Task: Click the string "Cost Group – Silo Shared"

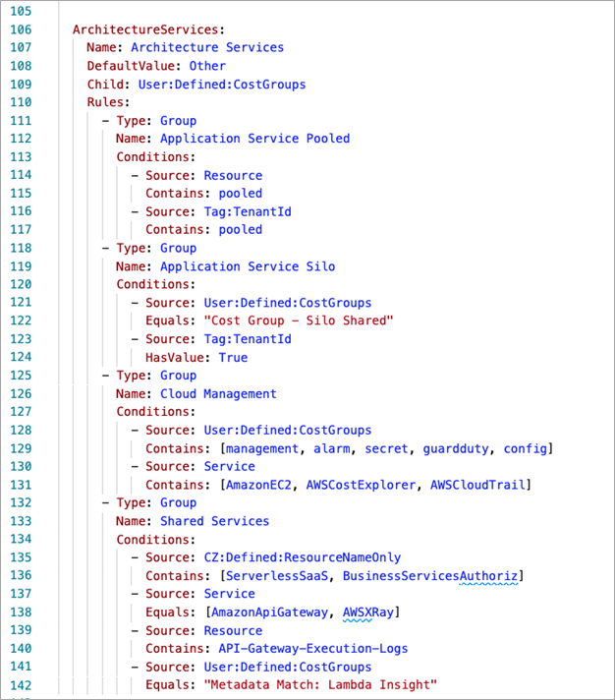Action: (x=299, y=321)
